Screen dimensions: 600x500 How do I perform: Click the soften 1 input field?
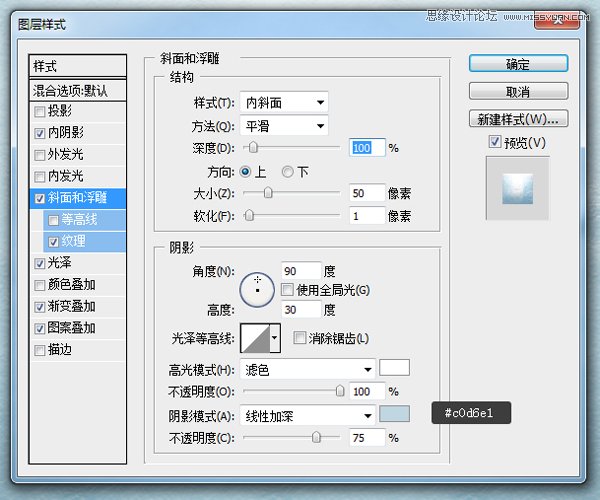pos(367,216)
